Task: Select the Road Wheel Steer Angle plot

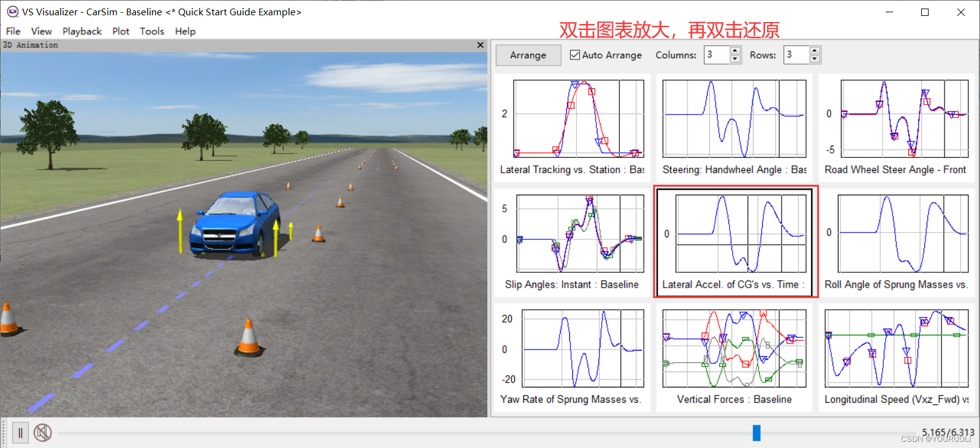Action: pos(897,127)
